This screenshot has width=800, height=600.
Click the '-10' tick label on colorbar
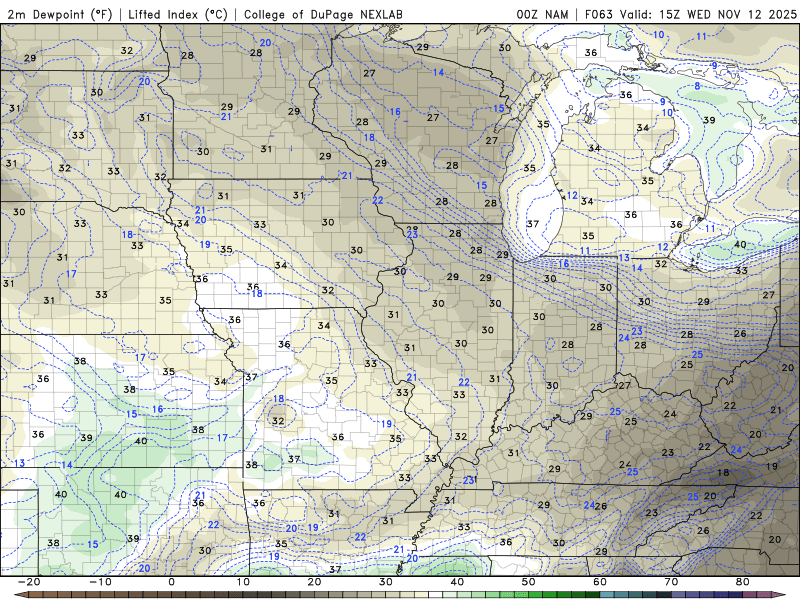coord(100,582)
